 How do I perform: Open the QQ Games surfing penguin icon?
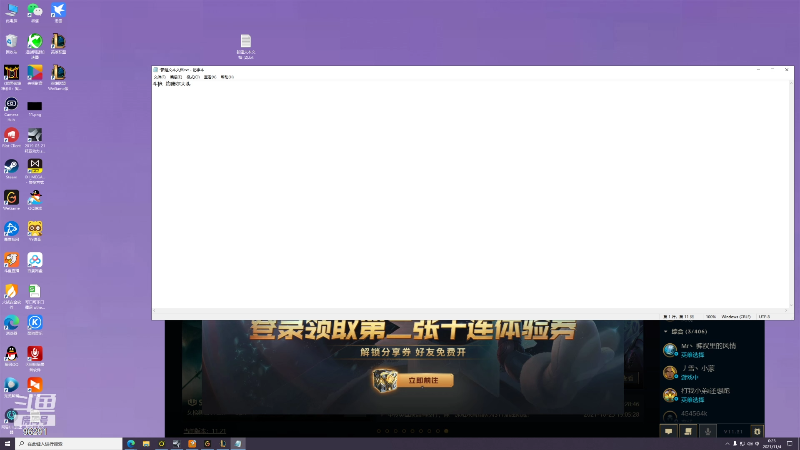click(x=35, y=199)
